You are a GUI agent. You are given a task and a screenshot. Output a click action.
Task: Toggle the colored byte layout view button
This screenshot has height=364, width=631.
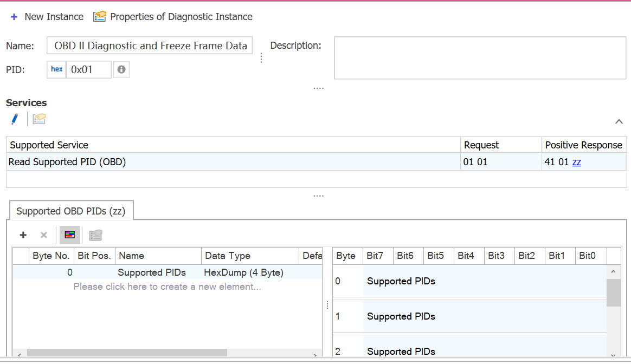(70, 235)
